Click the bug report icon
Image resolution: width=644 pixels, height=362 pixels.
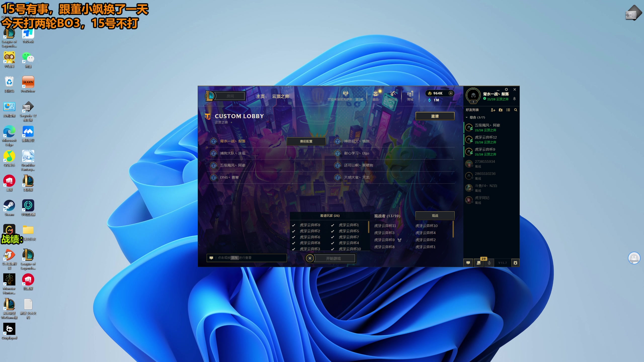point(515,263)
